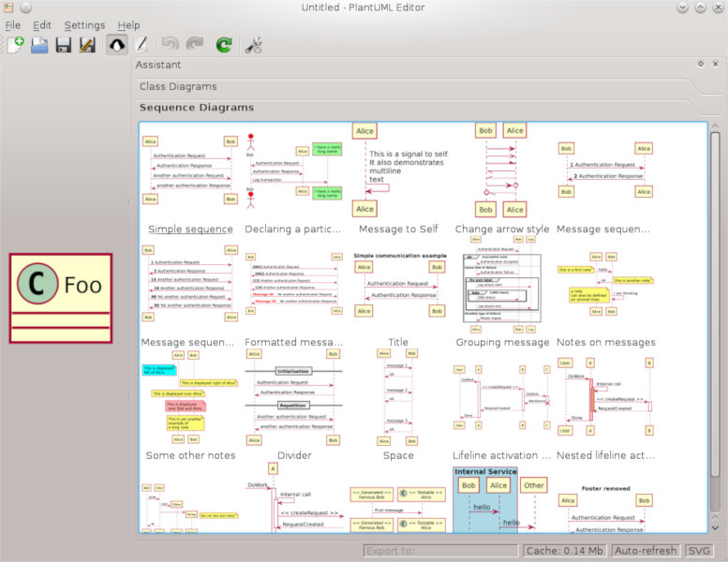
Task: Open Preferences via the wrench icon
Action: pyautogui.click(x=254, y=44)
